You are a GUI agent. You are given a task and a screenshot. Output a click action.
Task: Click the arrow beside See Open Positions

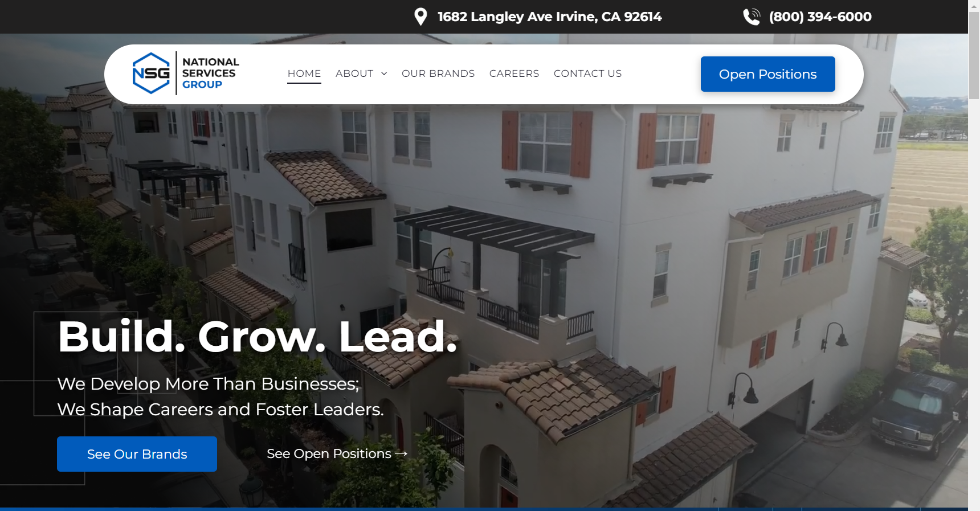pos(401,453)
